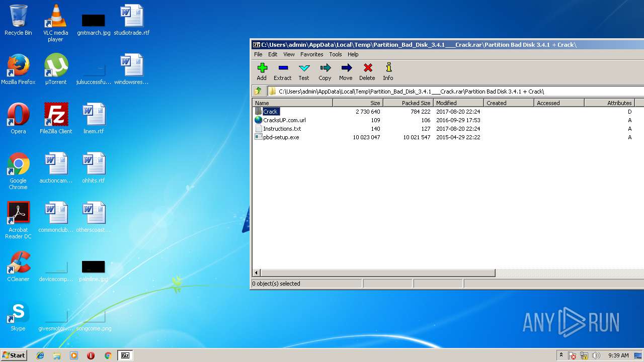Click the horizontal scrollbar left arrow
The width and height of the screenshot is (644, 362).
[x=257, y=273]
